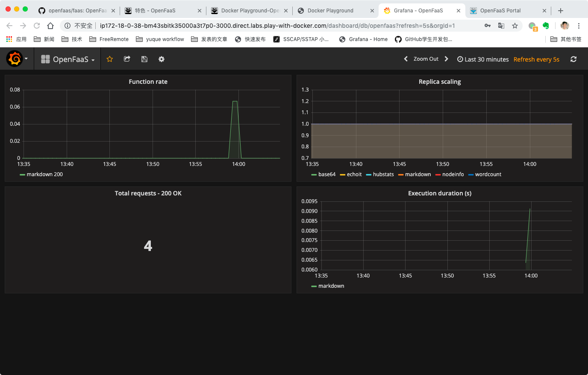The image size is (588, 375).
Task: Click the translate page icon
Action: 501,26
